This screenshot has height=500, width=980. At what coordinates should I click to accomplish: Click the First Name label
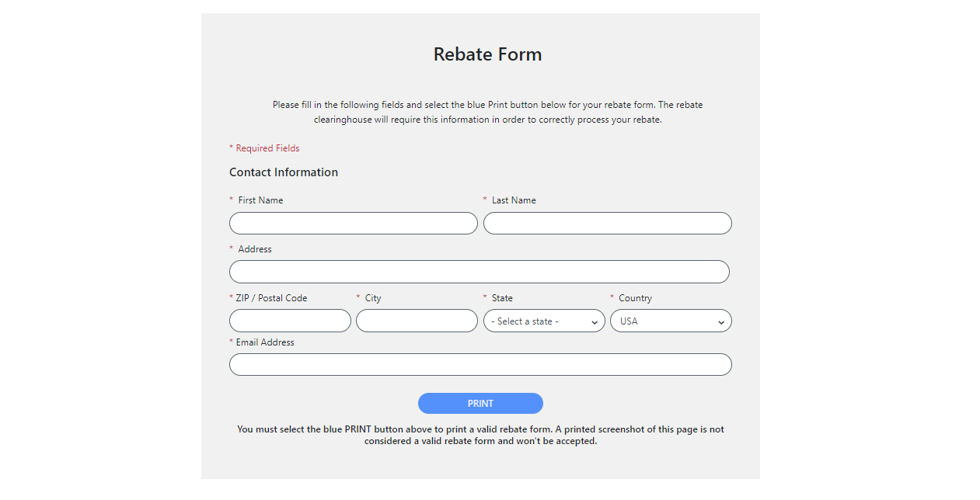point(260,200)
